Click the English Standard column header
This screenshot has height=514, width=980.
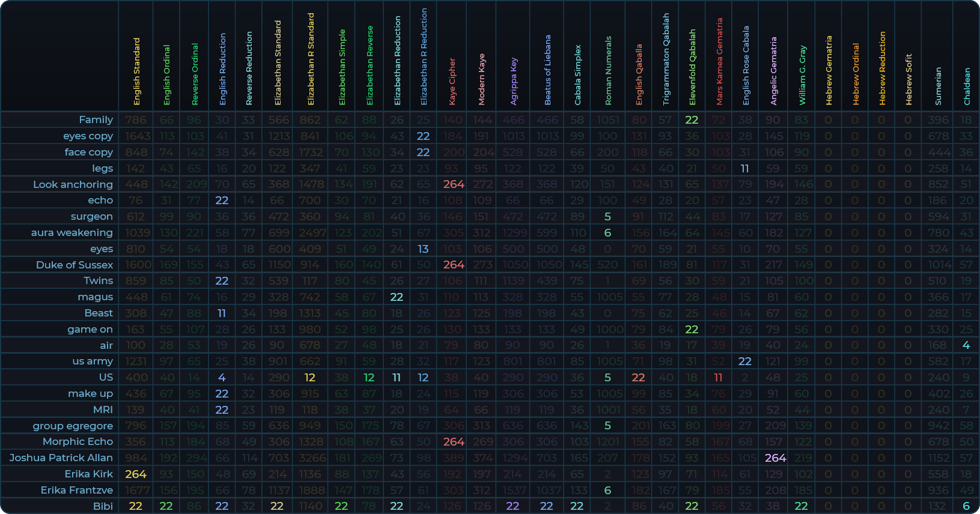tap(136, 71)
